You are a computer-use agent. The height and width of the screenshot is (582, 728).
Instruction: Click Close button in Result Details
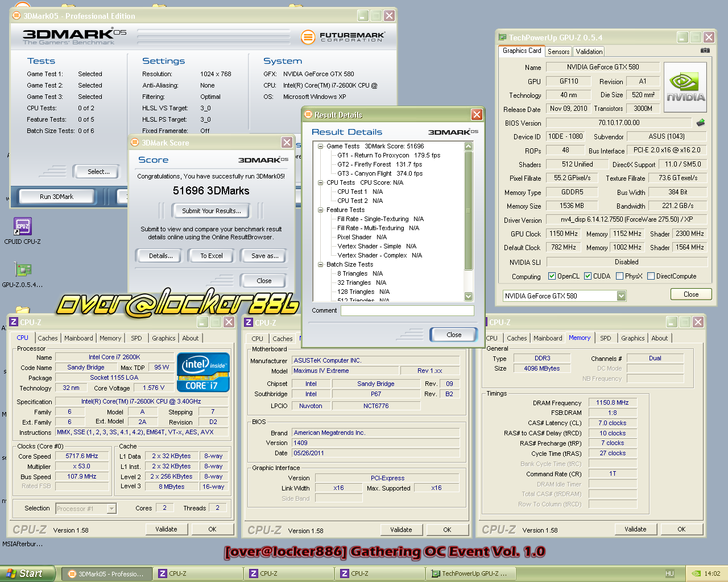454,335
